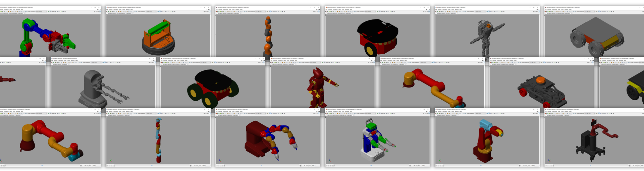Click Pan tool in red-yellow arm middle window

[439, 63]
